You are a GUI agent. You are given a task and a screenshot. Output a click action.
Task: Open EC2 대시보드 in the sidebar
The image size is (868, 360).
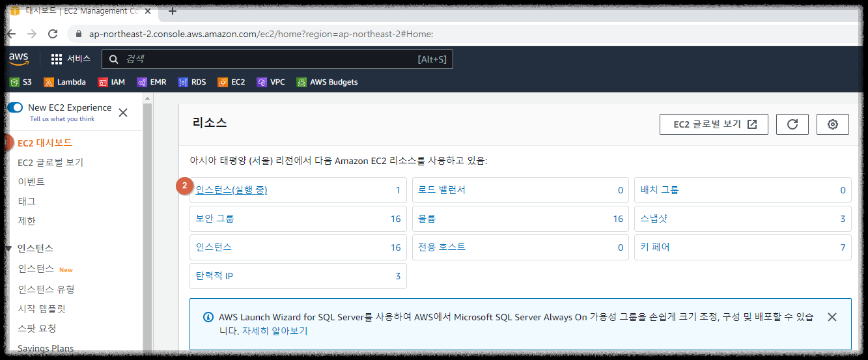pos(45,143)
